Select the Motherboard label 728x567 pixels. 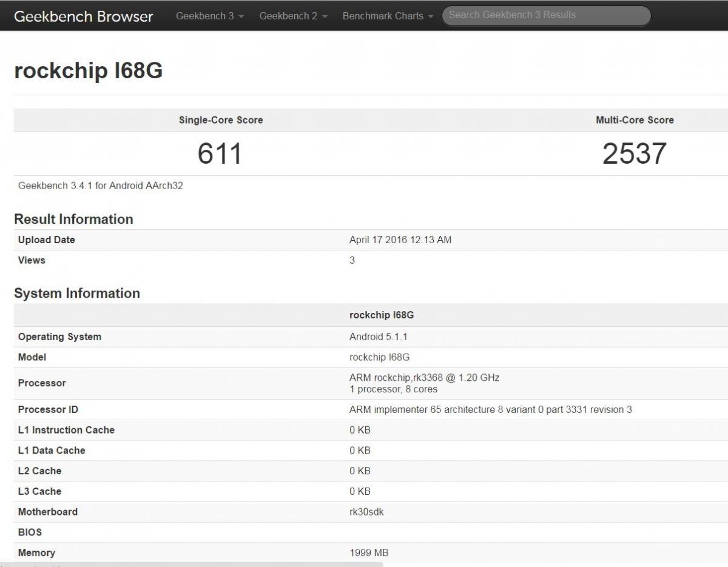[48, 512]
